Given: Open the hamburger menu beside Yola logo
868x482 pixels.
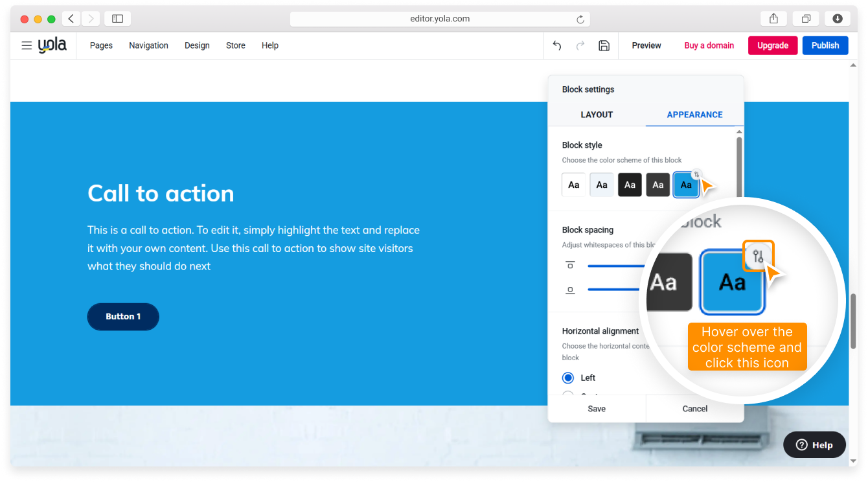Looking at the screenshot, I should pyautogui.click(x=27, y=45).
